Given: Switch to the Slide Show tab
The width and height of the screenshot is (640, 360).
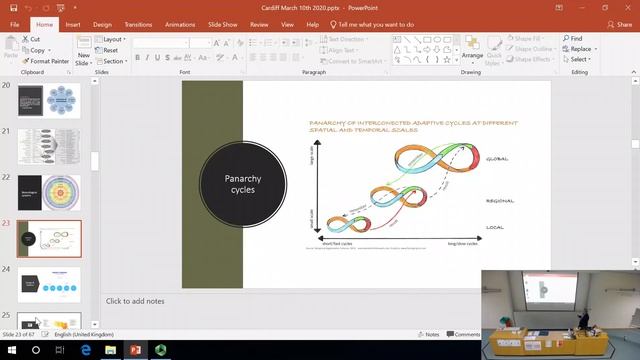Looking at the screenshot, I should click(x=222, y=24).
